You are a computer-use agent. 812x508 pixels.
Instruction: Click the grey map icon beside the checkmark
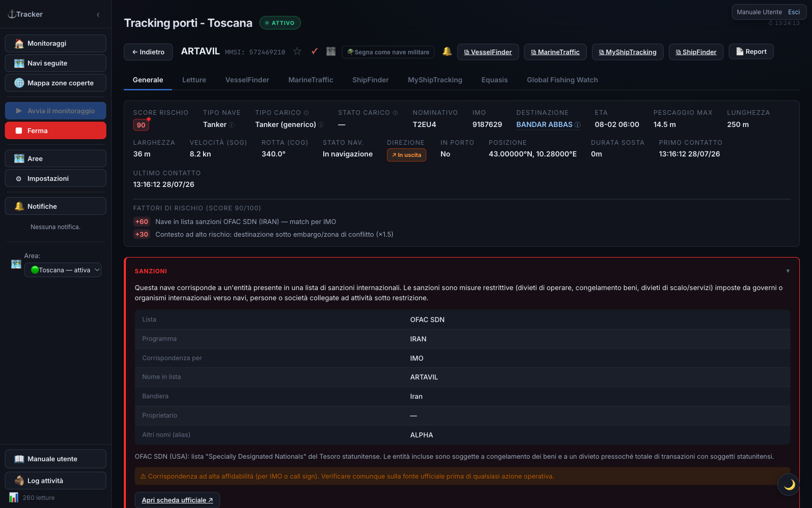(331, 51)
